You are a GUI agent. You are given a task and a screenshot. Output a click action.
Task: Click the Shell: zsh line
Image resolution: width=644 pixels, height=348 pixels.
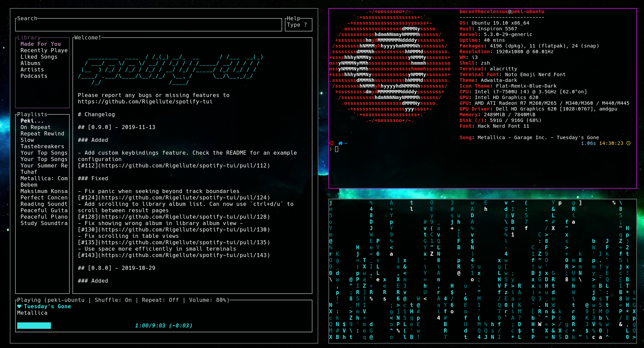click(475, 63)
